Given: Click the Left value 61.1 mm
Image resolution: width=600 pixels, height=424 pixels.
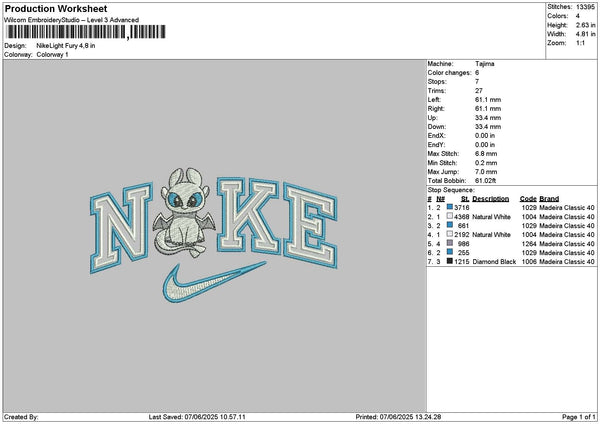Looking at the screenshot, I should click(x=488, y=99).
